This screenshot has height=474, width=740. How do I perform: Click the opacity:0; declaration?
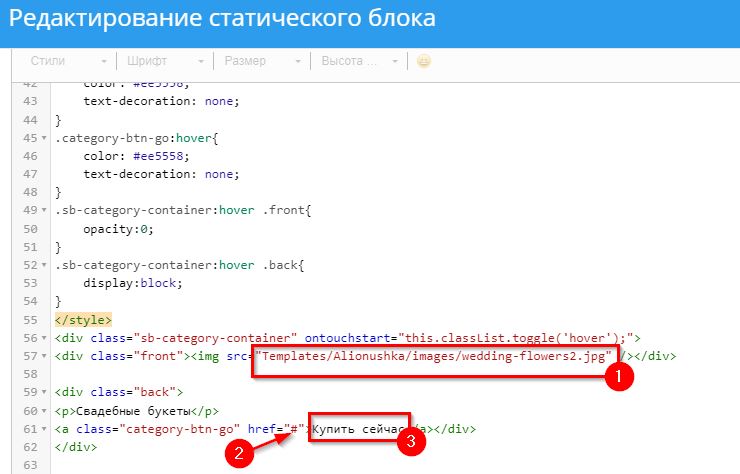pos(118,229)
